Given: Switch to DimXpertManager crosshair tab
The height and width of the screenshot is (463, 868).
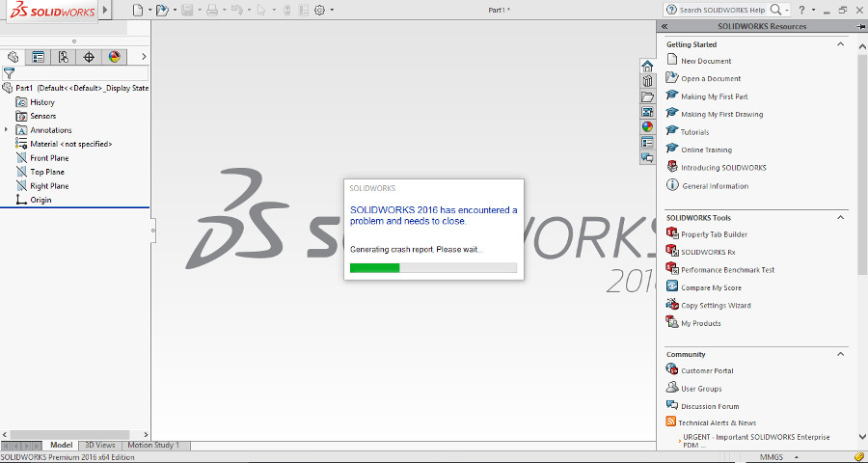Looking at the screenshot, I should [x=89, y=57].
